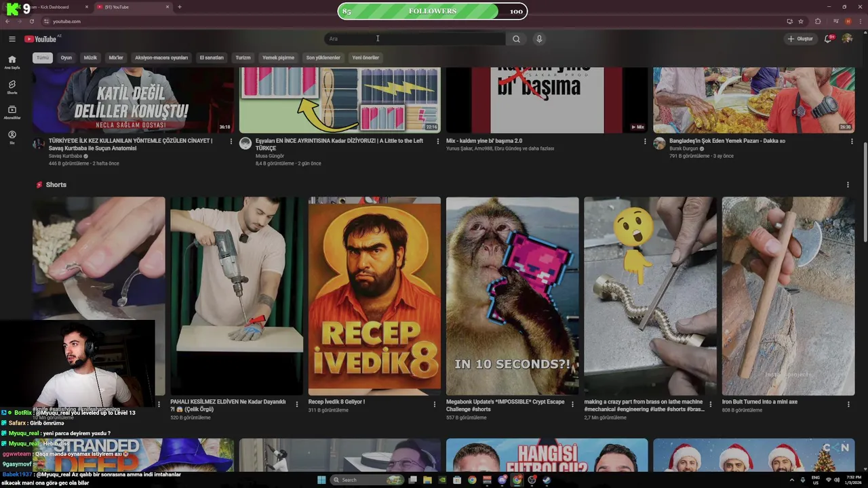Open the Ana Sayfa sidebar icon
The height and width of the screenshot is (488, 868).
(12, 62)
